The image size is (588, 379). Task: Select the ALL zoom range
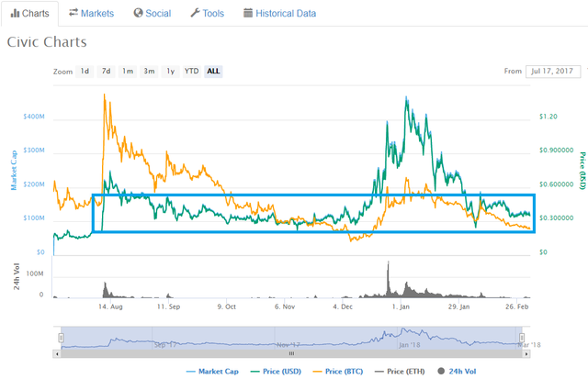pyautogui.click(x=213, y=72)
